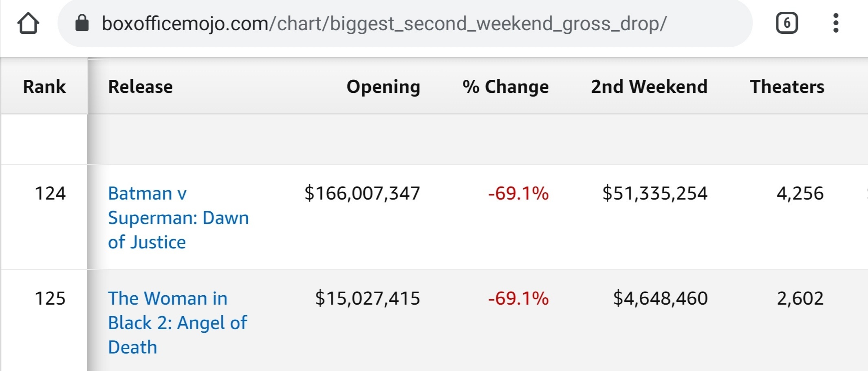Select the -69.1% change for Batman v Superman
The width and height of the screenshot is (868, 371).
[518, 193]
